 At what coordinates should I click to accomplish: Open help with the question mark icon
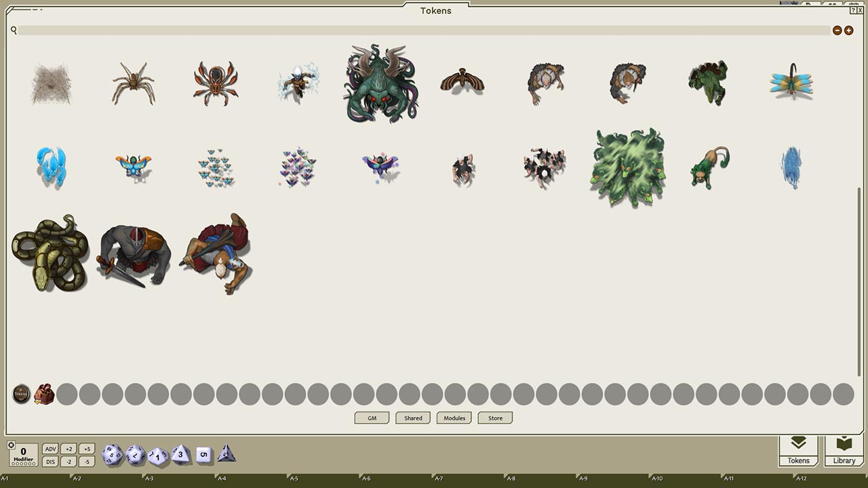point(853,10)
